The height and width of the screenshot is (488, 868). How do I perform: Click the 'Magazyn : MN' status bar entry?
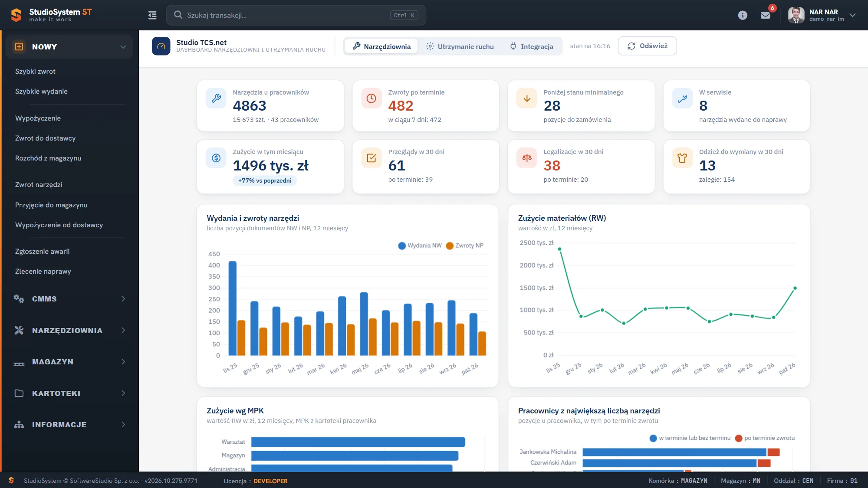click(x=740, y=481)
